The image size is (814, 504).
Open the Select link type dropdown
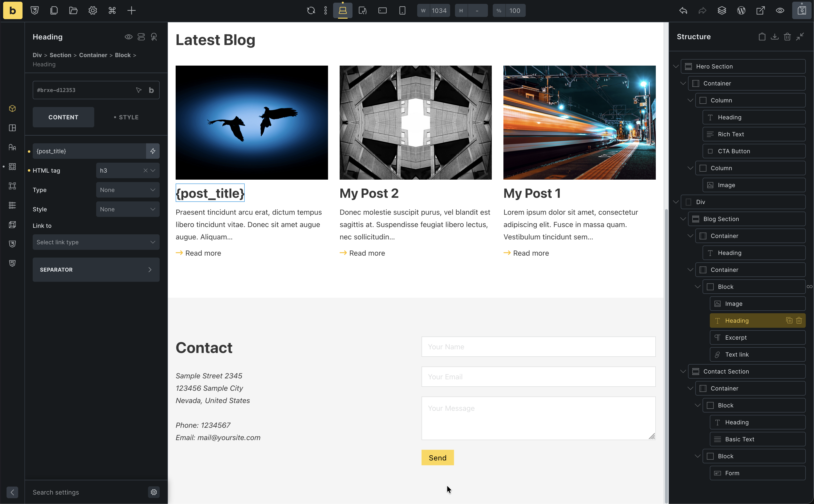[x=96, y=242]
